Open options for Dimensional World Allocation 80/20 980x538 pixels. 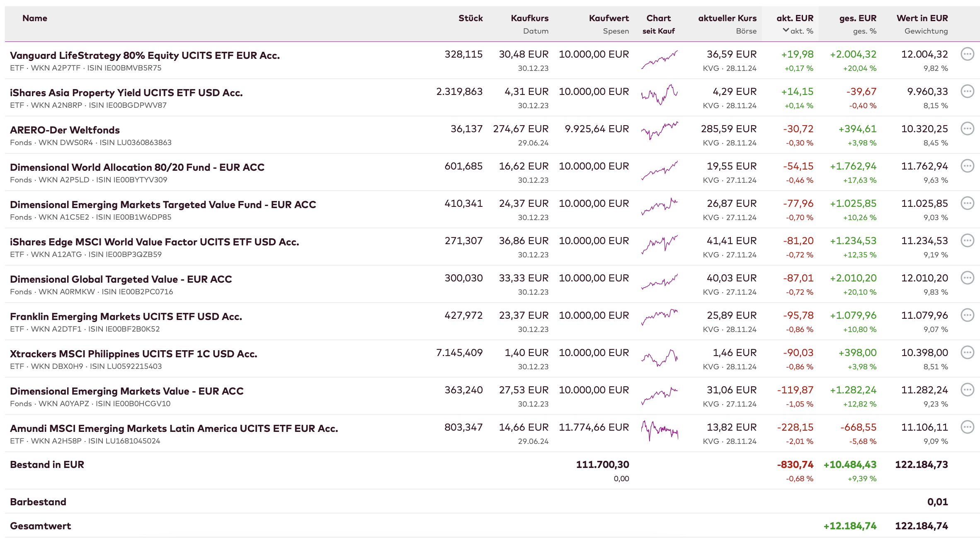click(x=967, y=166)
